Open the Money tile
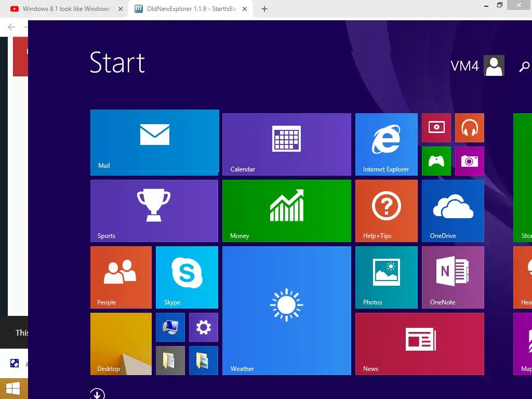Viewport: 532px width, 399px height. (x=287, y=211)
